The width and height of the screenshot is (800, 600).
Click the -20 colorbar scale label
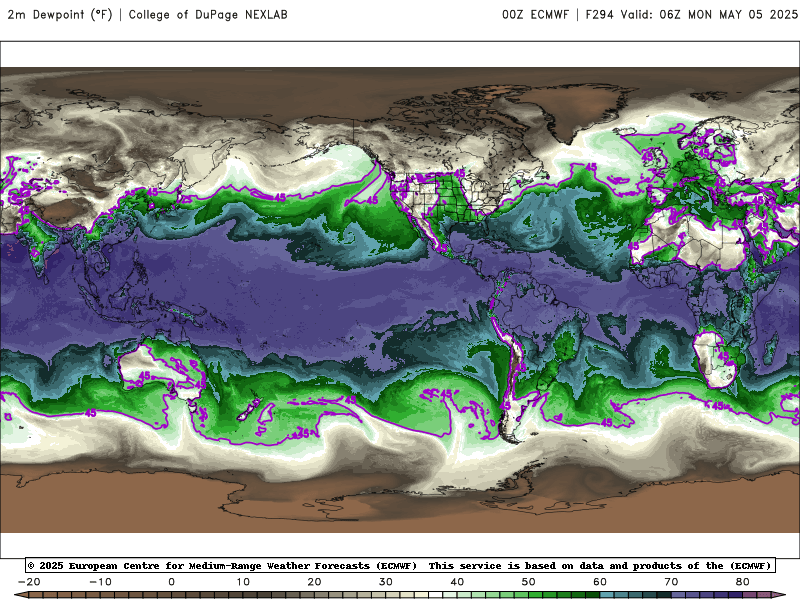pos(29,582)
